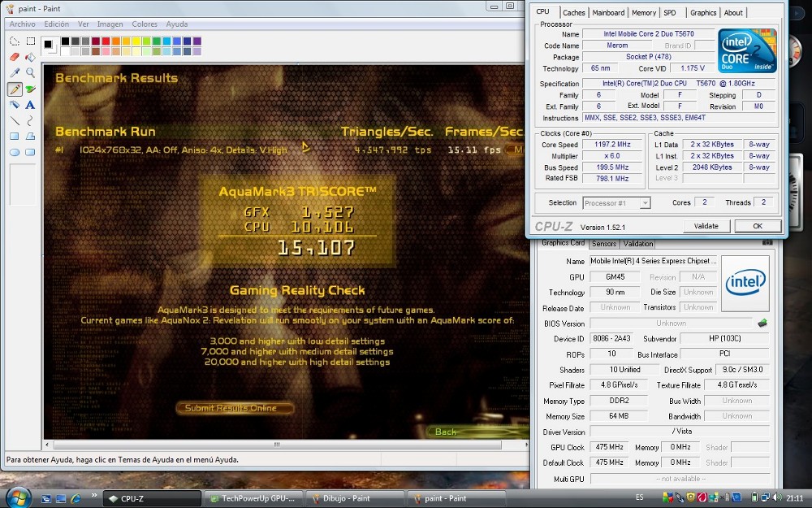Choose the Fill with color bucket tool
Viewport: 812px width, 508px height.
point(31,57)
